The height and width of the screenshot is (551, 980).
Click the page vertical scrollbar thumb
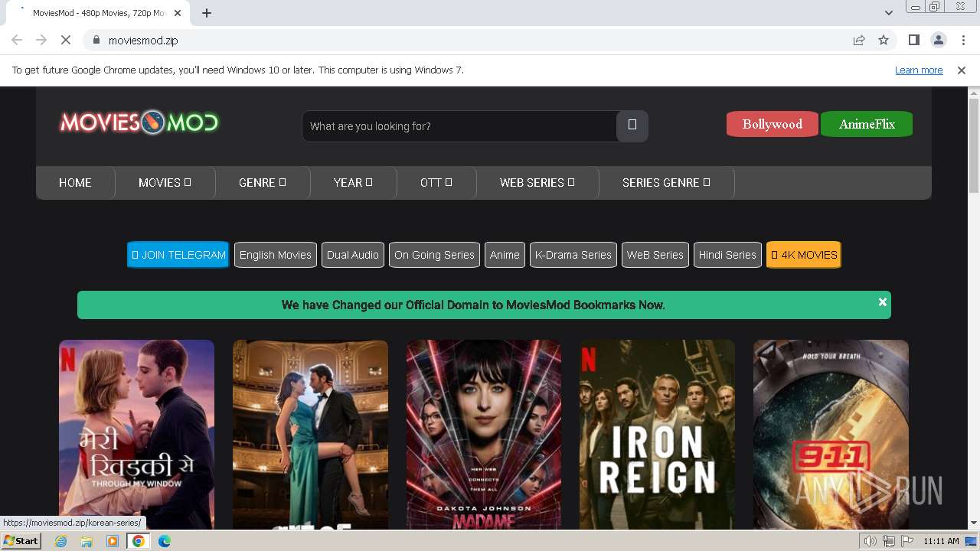pos(974,145)
